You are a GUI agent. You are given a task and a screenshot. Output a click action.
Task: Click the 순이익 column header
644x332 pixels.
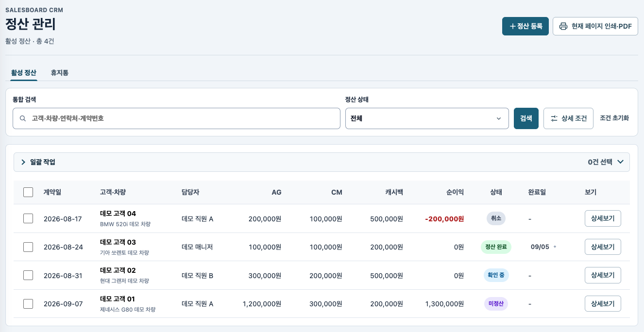click(455, 192)
